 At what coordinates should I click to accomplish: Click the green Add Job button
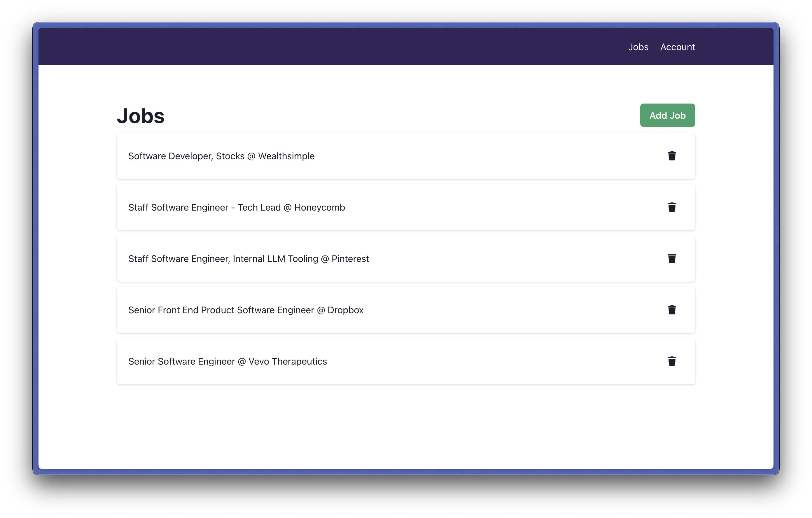tap(667, 115)
